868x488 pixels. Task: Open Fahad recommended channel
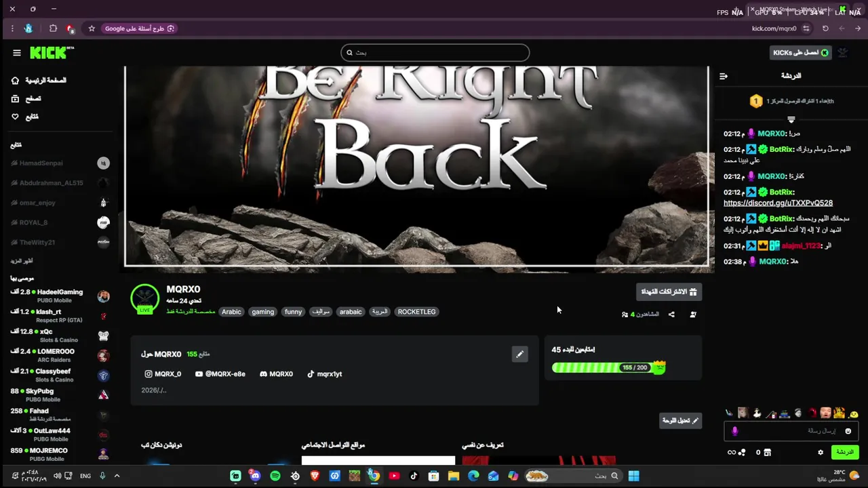[x=60, y=415]
